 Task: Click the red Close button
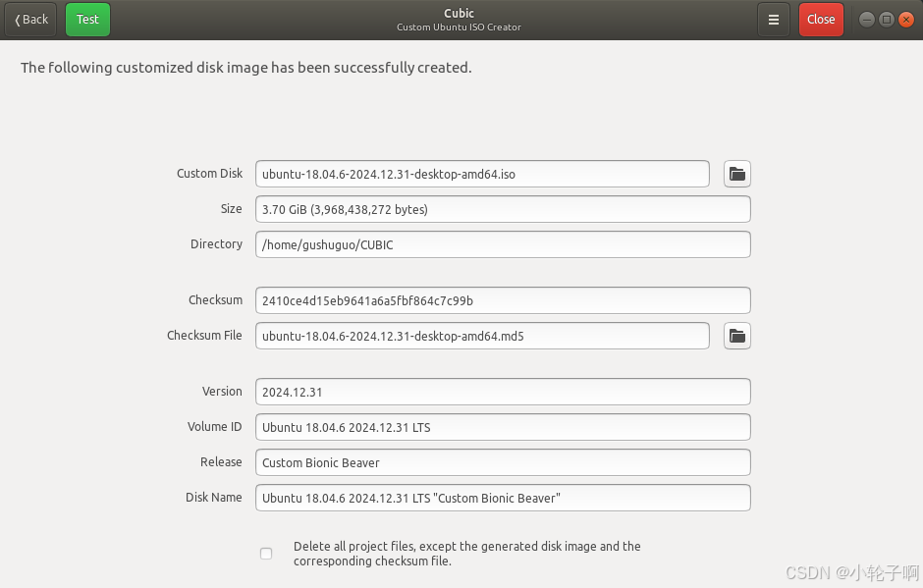(821, 20)
